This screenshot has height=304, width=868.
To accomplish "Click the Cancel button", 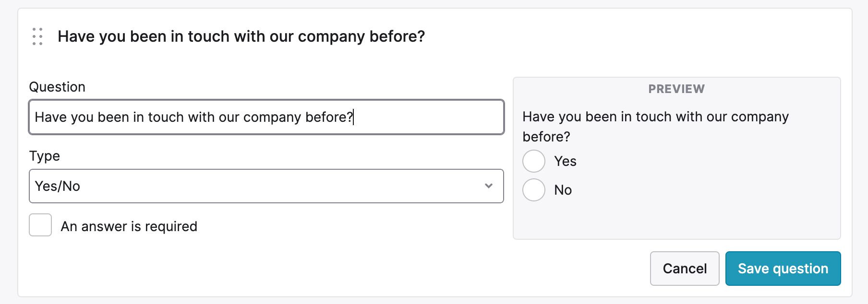I will pyautogui.click(x=685, y=269).
